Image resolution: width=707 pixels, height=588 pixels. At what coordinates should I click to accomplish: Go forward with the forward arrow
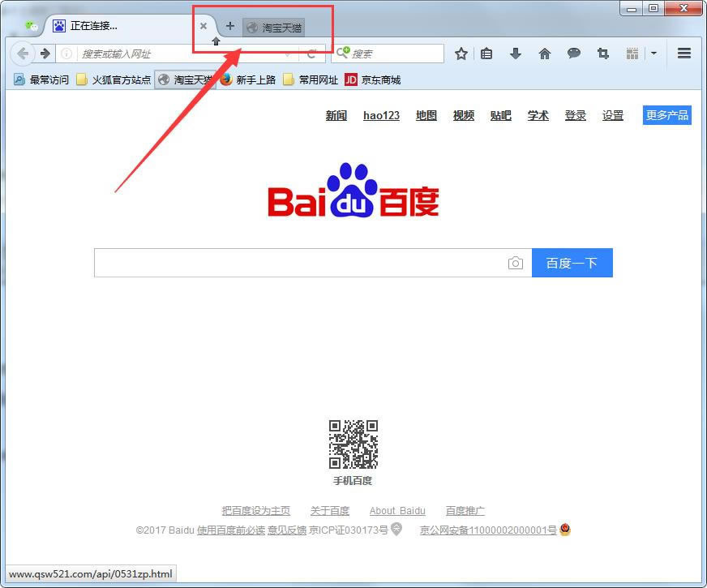(x=45, y=54)
